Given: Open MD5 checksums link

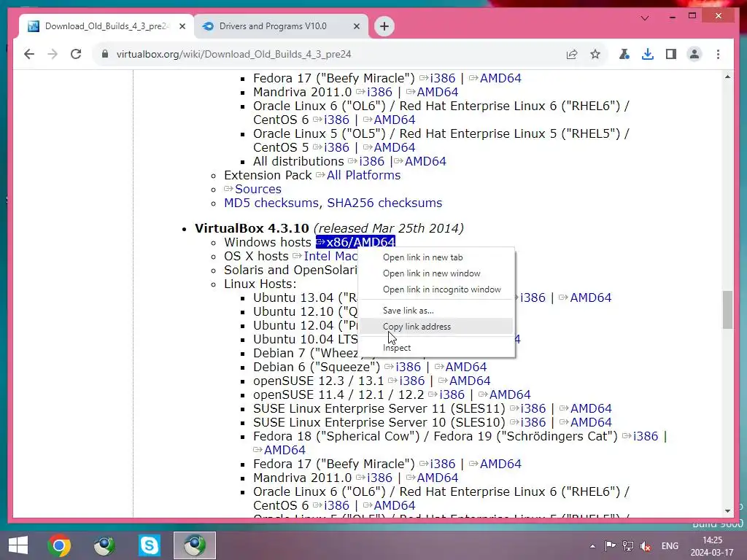Looking at the screenshot, I should click(x=271, y=203).
